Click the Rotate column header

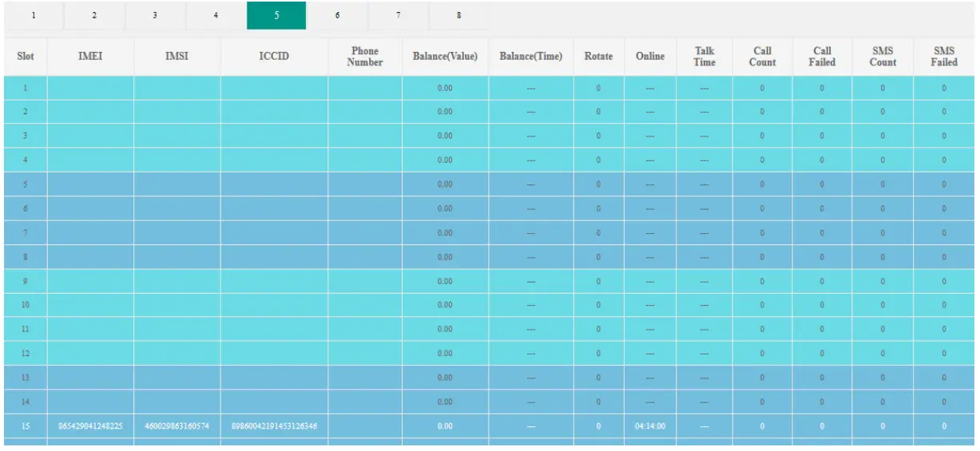[x=598, y=57]
